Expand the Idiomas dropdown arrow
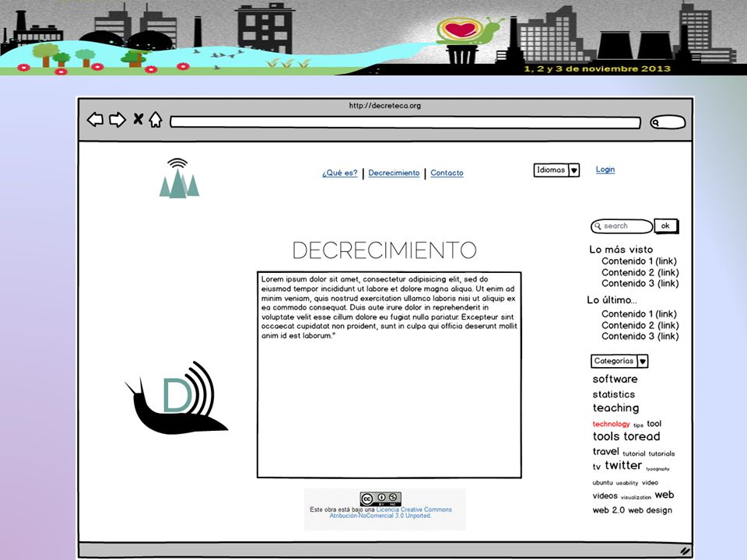The image size is (747, 560). pos(574,170)
